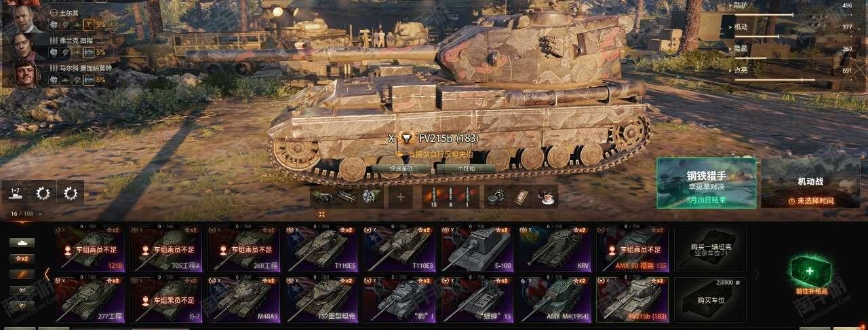Open the 钢铁猎手 event mode banner
This screenshot has height=330, width=868.
coord(706,183)
